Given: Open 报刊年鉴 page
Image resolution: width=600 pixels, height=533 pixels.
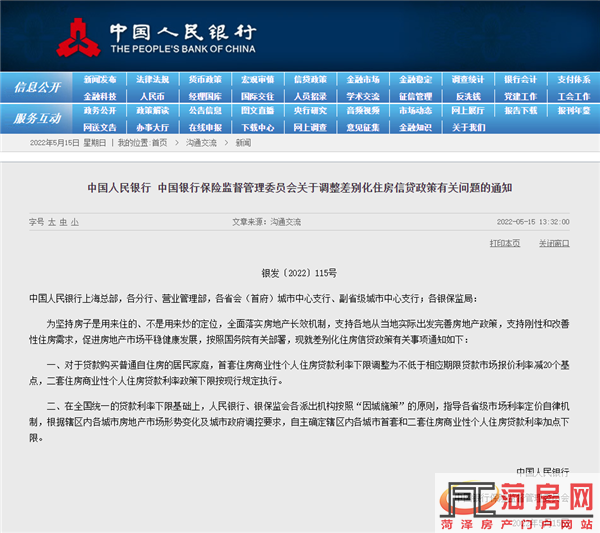Looking at the screenshot, I should point(574,111).
